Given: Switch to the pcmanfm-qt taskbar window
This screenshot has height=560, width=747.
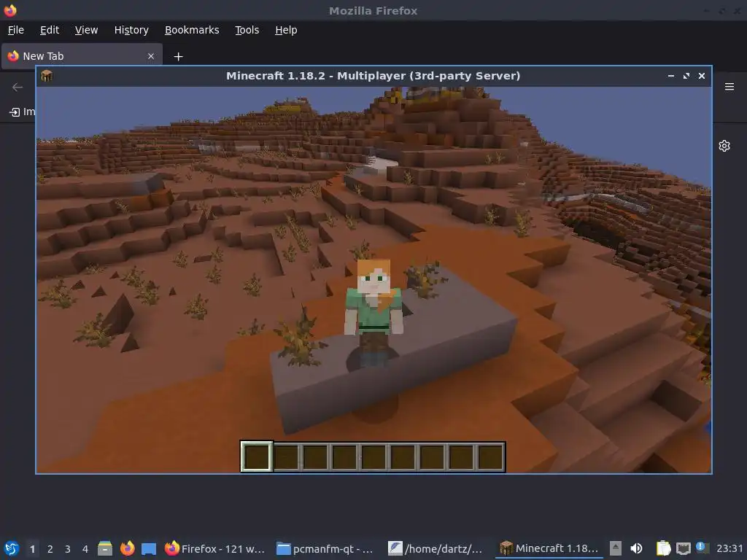Looking at the screenshot, I should [326, 548].
